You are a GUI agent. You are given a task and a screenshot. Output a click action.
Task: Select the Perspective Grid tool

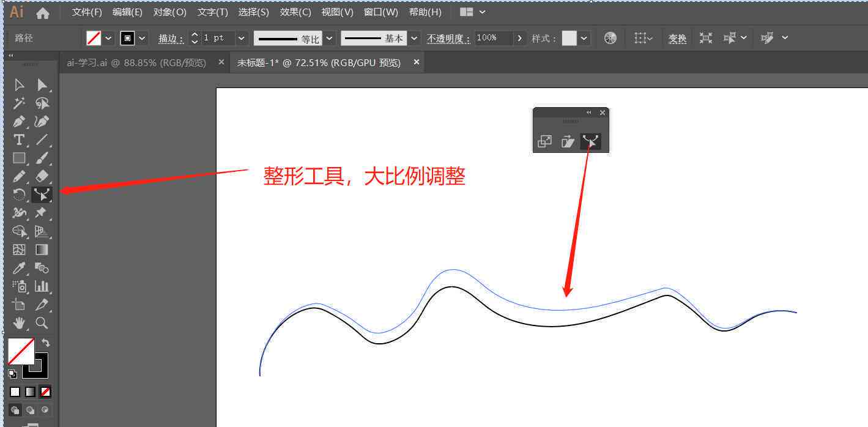pos(42,231)
